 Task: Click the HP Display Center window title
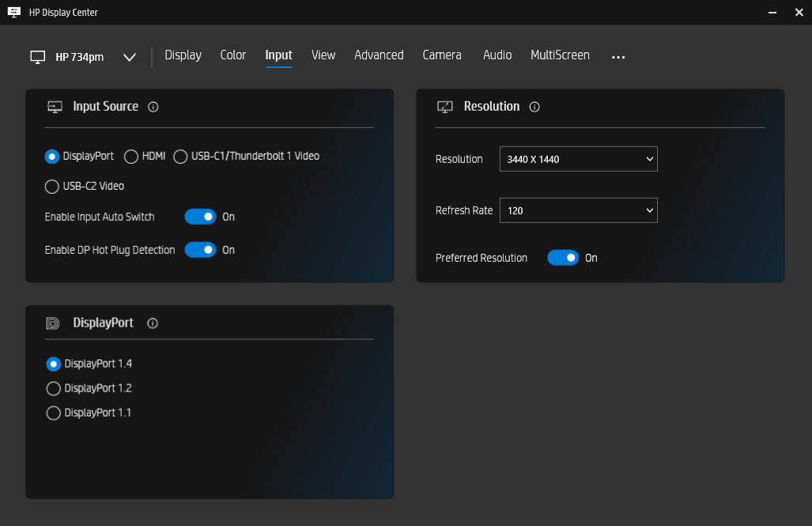63,13
